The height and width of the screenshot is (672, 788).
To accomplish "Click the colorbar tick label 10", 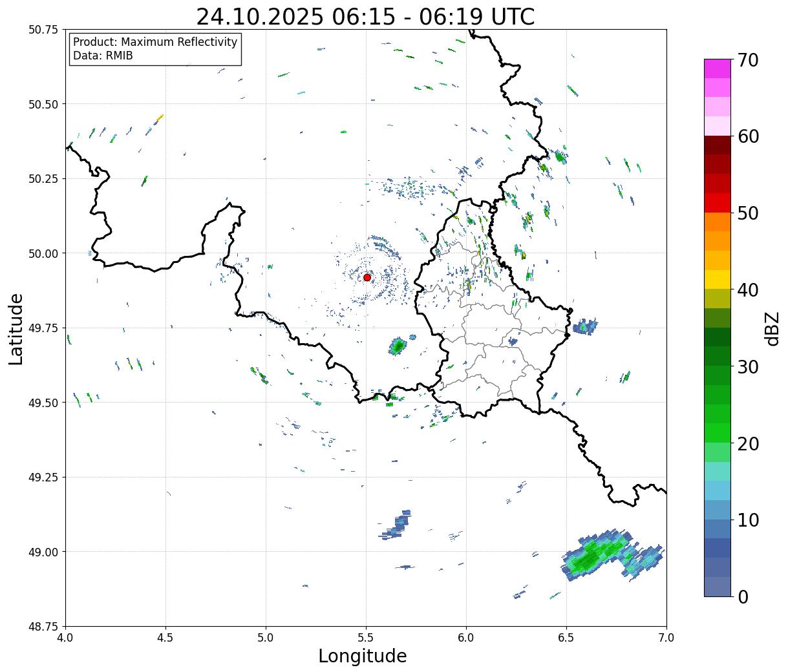I will tap(747, 520).
